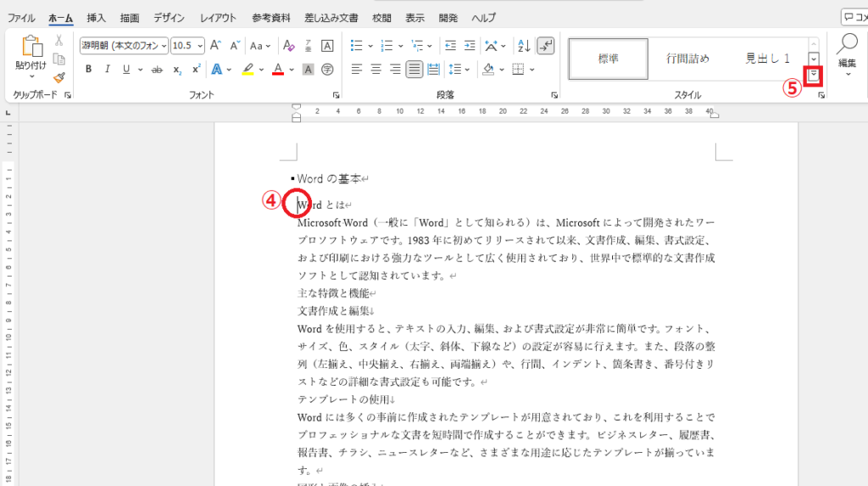Click the character shading icon
Image resolution: width=868 pixels, height=486 pixels.
pyautogui.click(x=309, y=70)
